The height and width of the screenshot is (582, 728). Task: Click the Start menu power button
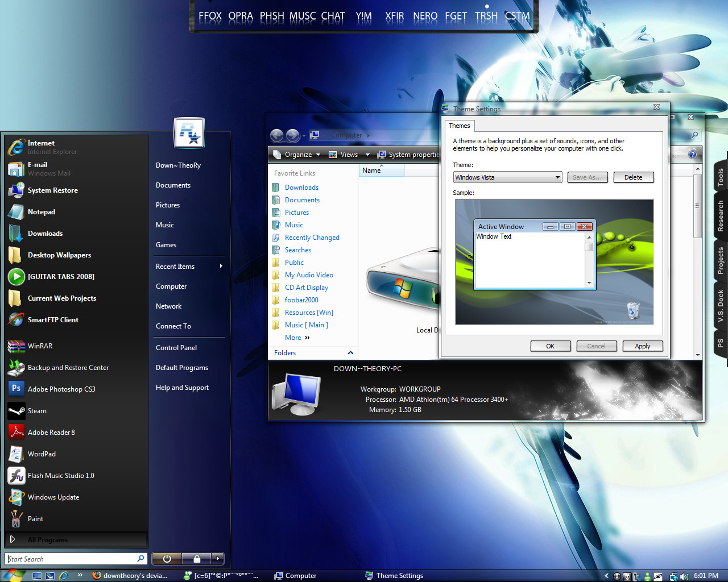pyautogui.click(x=167, y=559)
